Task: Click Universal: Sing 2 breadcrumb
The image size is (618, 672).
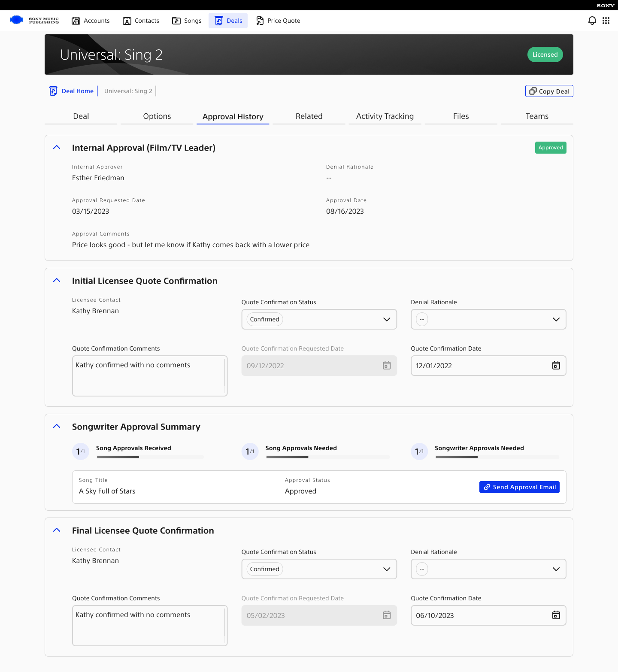Action: click(128, 91)
